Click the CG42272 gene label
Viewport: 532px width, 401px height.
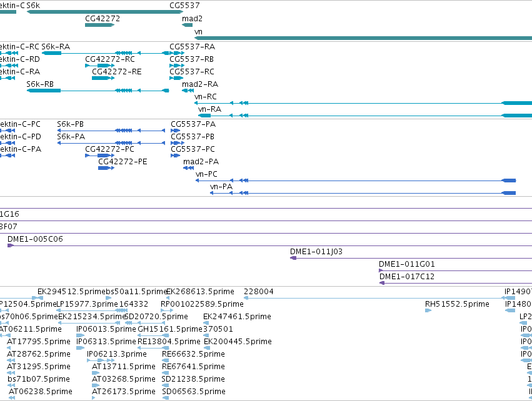click(103, 19)
